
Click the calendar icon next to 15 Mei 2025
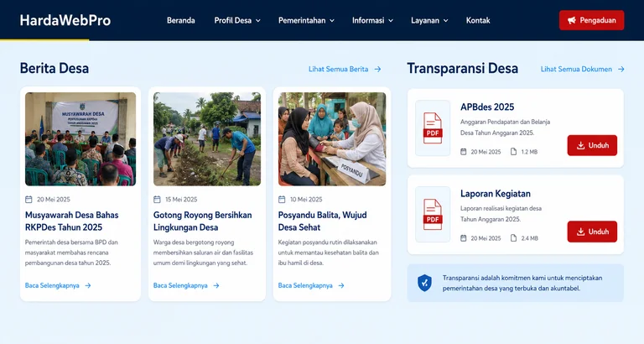(157, 200)
